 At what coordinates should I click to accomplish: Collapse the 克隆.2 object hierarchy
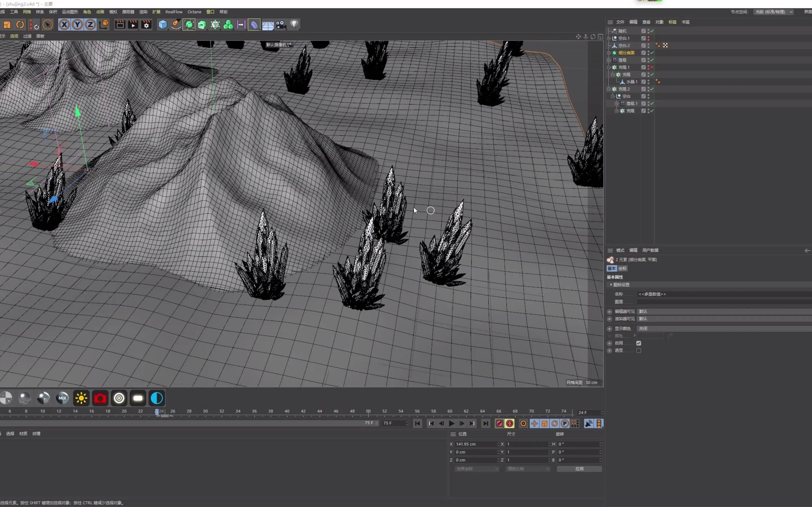609,89
